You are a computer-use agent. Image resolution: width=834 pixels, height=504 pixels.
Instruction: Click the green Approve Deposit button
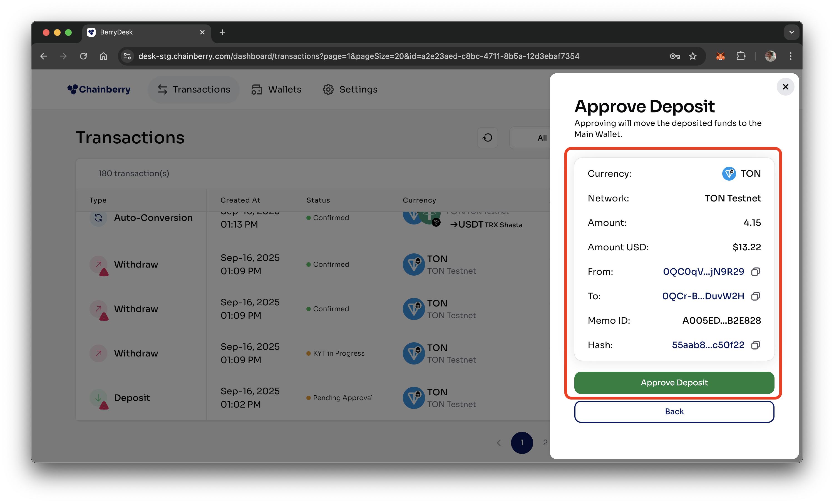674,383
